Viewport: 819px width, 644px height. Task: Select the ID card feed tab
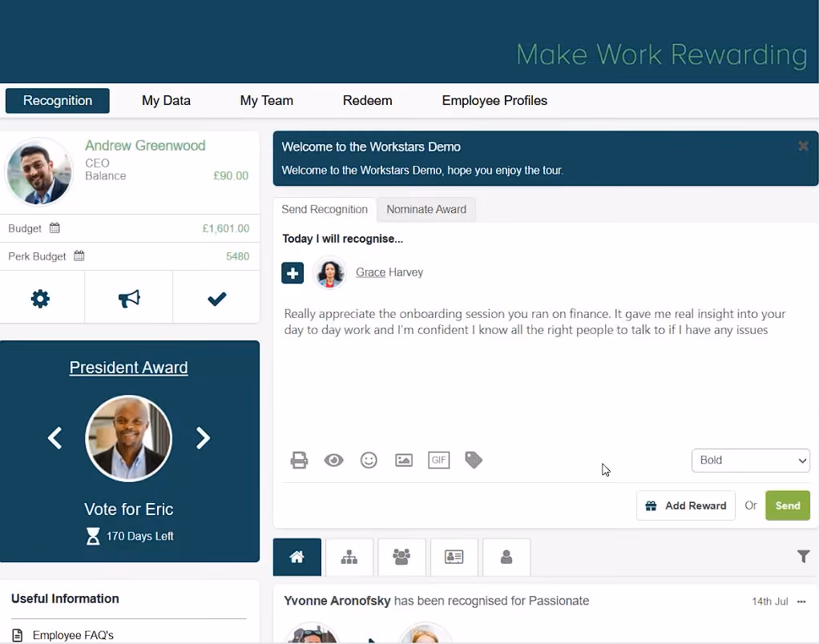(454, 557)
